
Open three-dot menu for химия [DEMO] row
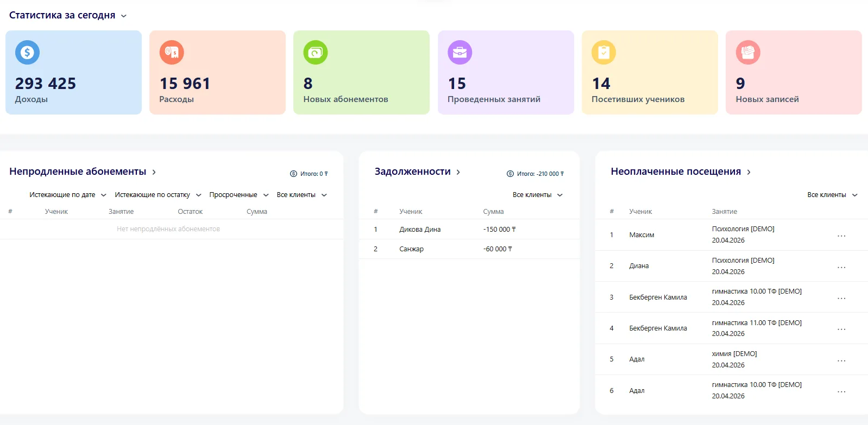point(841,360)
